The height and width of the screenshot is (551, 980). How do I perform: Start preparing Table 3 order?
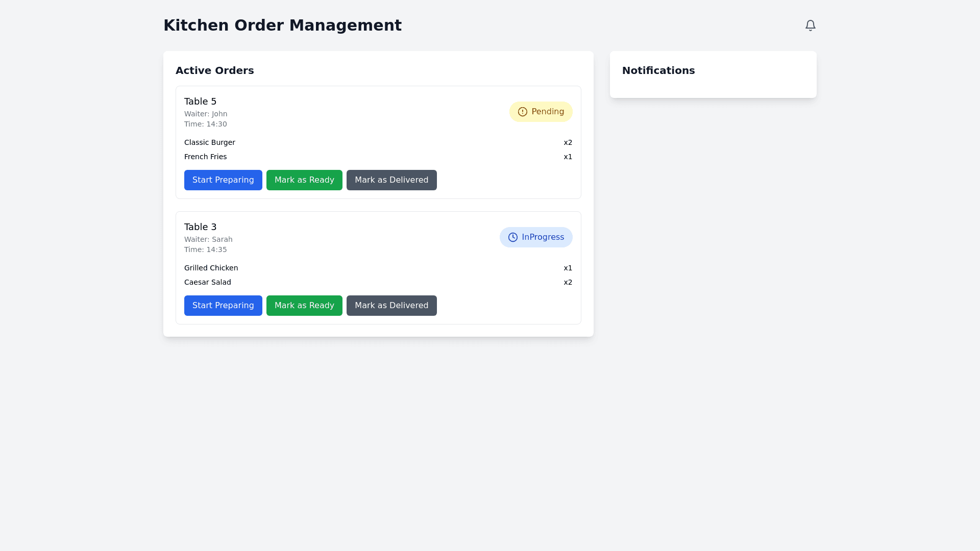coord(223,306)
